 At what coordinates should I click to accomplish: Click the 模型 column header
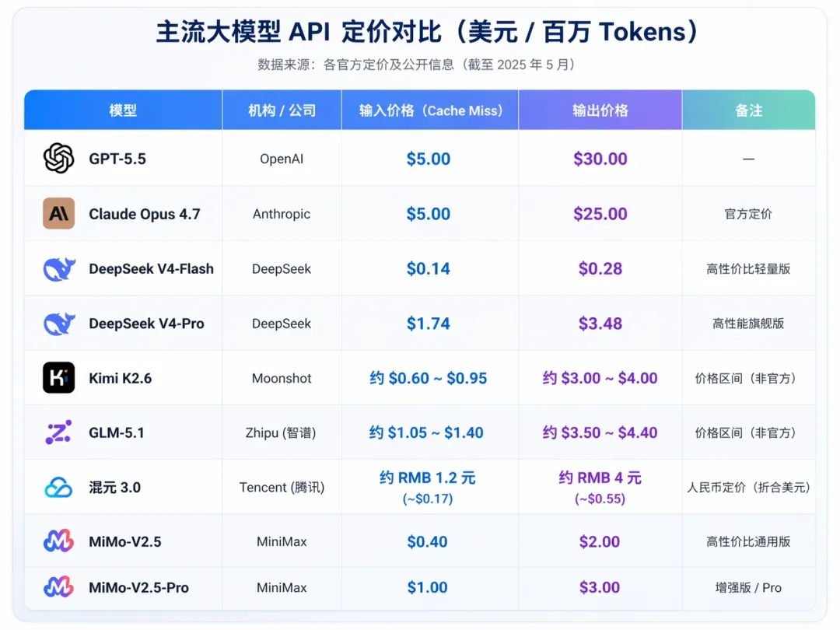click(x=123, y=110)
